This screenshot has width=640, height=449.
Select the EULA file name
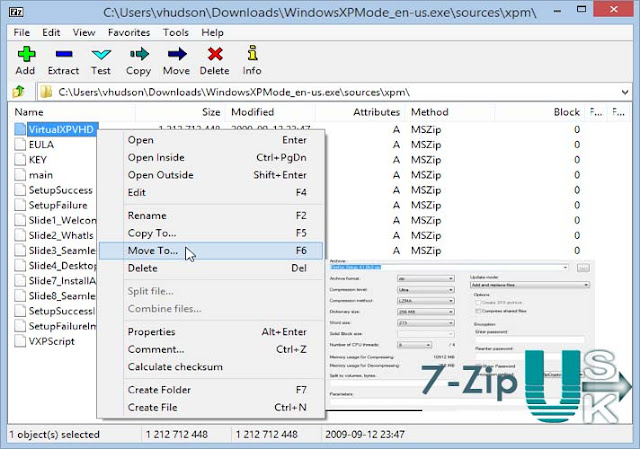pos(41,144)
